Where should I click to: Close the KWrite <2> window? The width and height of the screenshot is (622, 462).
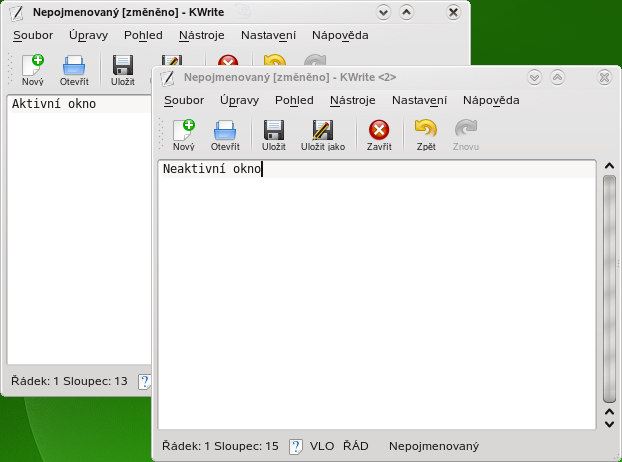click(x=604, y=77)
